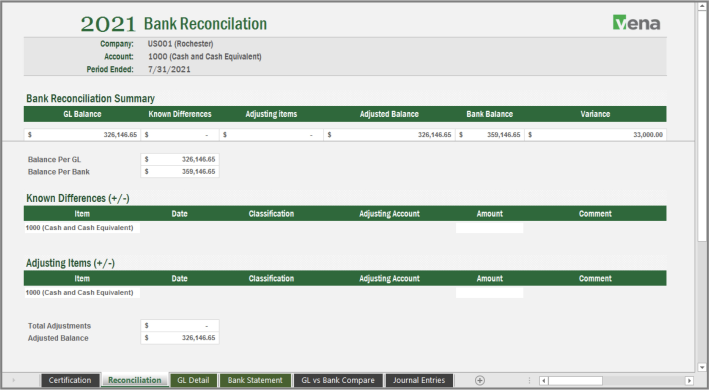
Task: Click the Balance Per Bank label
Action: click(59, 172)
